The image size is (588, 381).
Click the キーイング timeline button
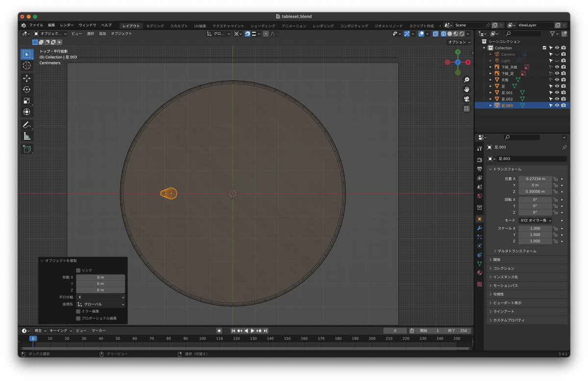pos(60,331)
